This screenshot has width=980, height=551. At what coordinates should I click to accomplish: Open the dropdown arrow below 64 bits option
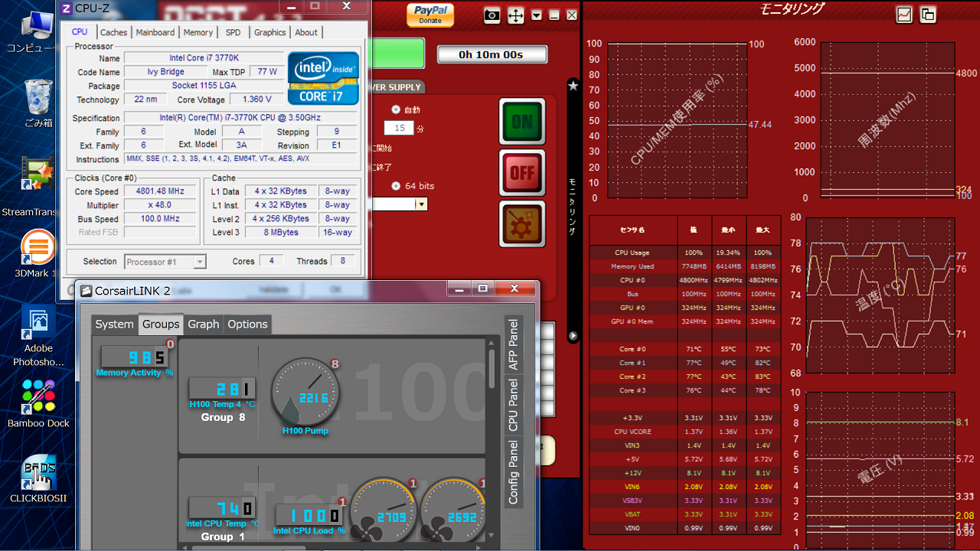pyautogui.click(x=421, y=204)
